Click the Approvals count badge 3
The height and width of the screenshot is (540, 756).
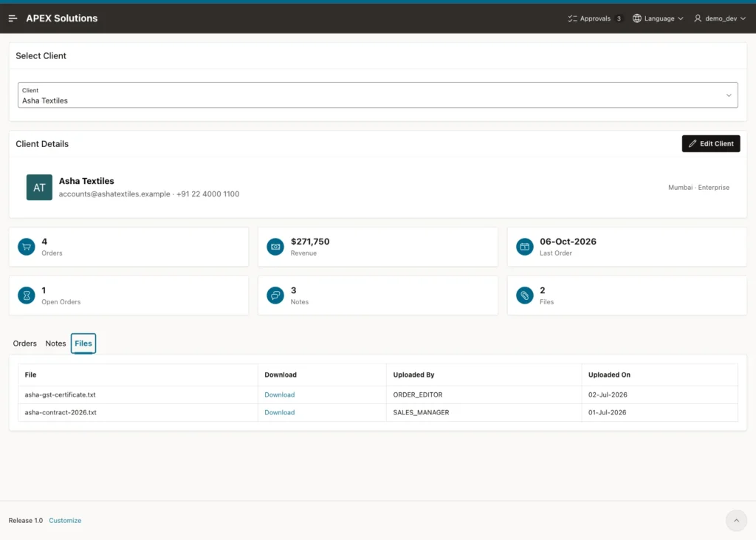(x=619, y=18)
